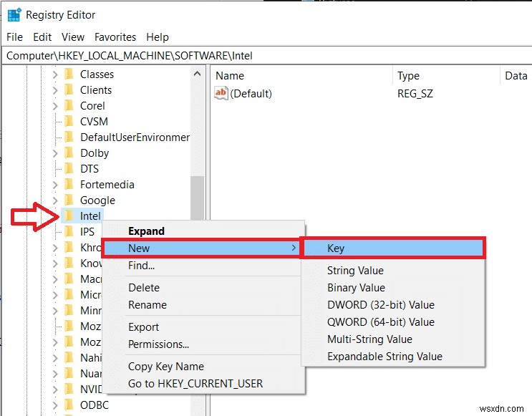Expand the Clients key
Viewport: 532px width, 416px height.
click(55, 90)
